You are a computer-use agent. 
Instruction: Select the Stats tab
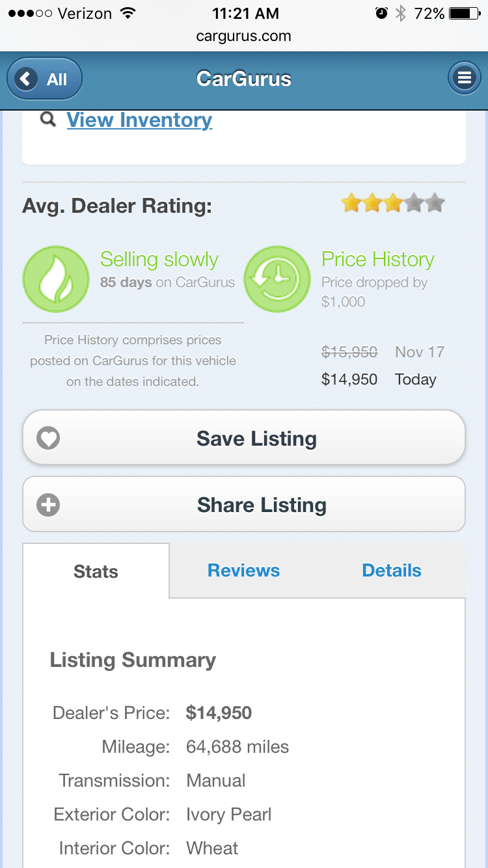pyautogui.click(x=96, y=571)
